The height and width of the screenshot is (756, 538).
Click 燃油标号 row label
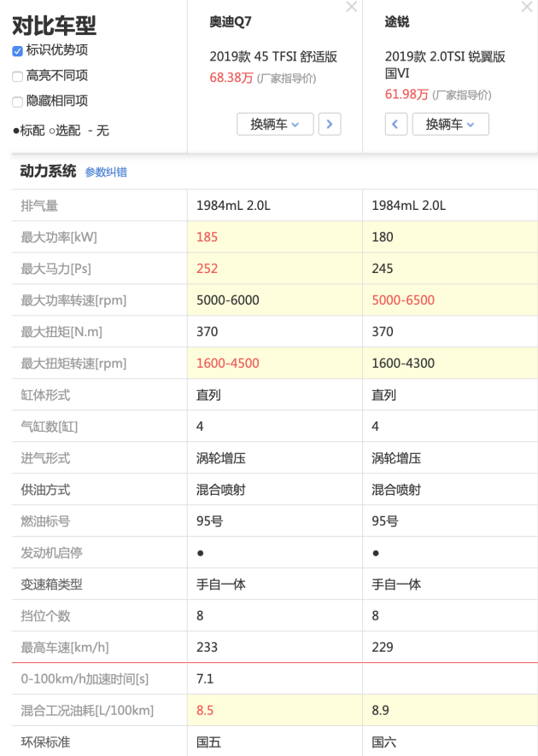click(x=45, y=521)
